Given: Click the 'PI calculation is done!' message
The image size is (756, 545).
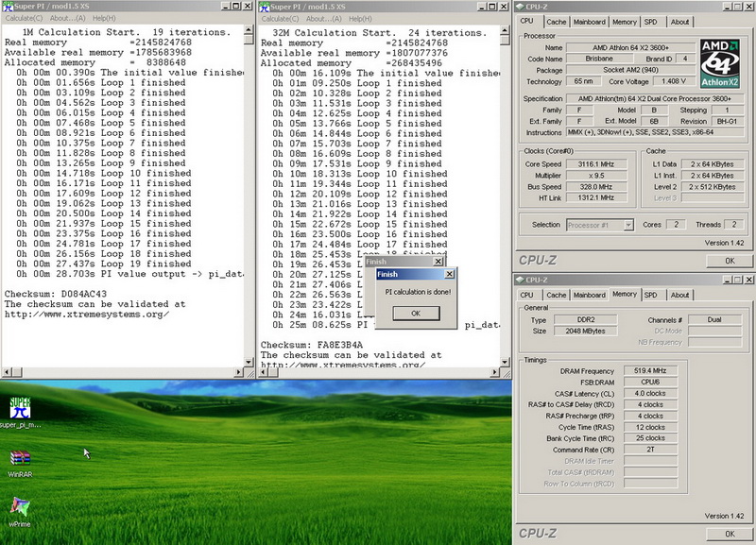Looking at the screenshot, I should point(418,292).
